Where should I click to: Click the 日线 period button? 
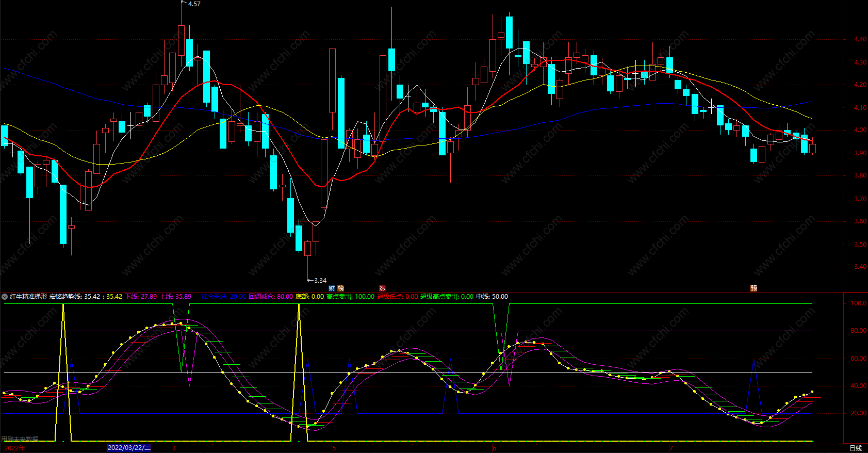tap(856, 448)
